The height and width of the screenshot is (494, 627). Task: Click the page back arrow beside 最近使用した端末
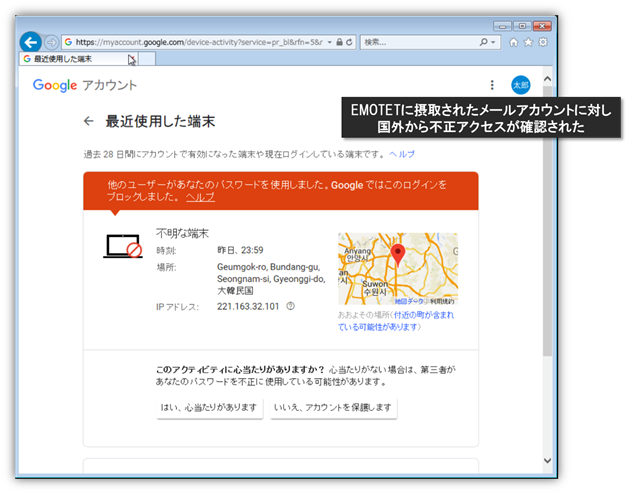[89, 121]
